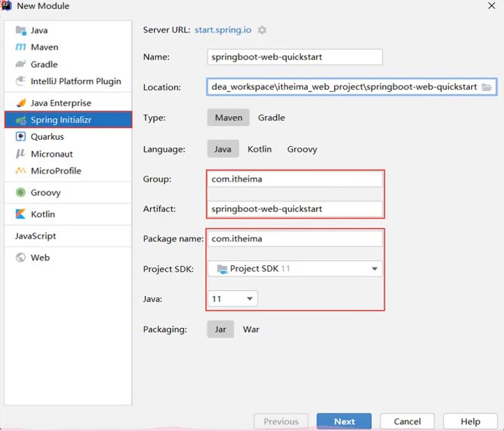Select Java Enterprise in the list
Viewport: 504px width, 431px height.
click(68, 103)
